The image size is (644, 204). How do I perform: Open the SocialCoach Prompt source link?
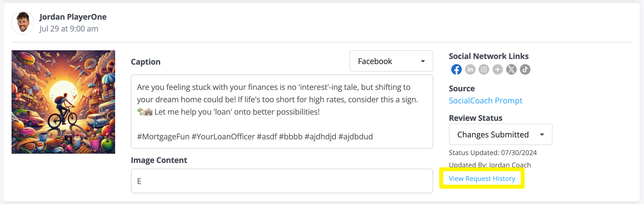(486, 101)
